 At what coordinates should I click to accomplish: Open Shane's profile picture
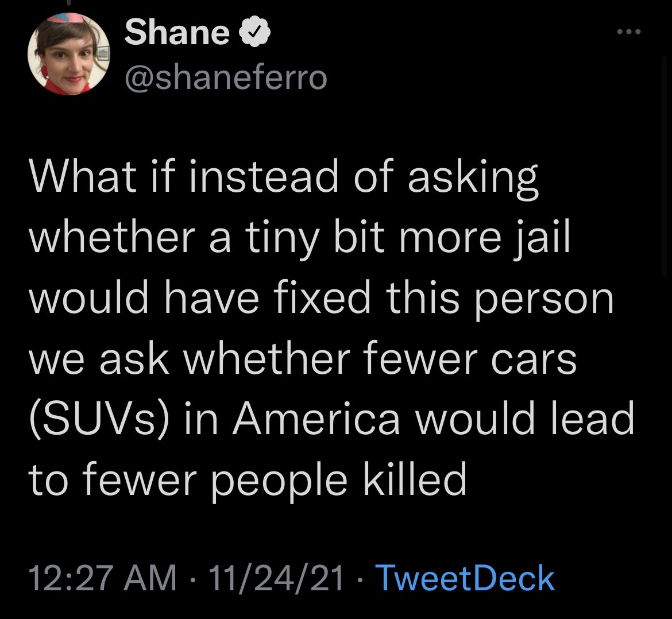click(x=68, y=54)
